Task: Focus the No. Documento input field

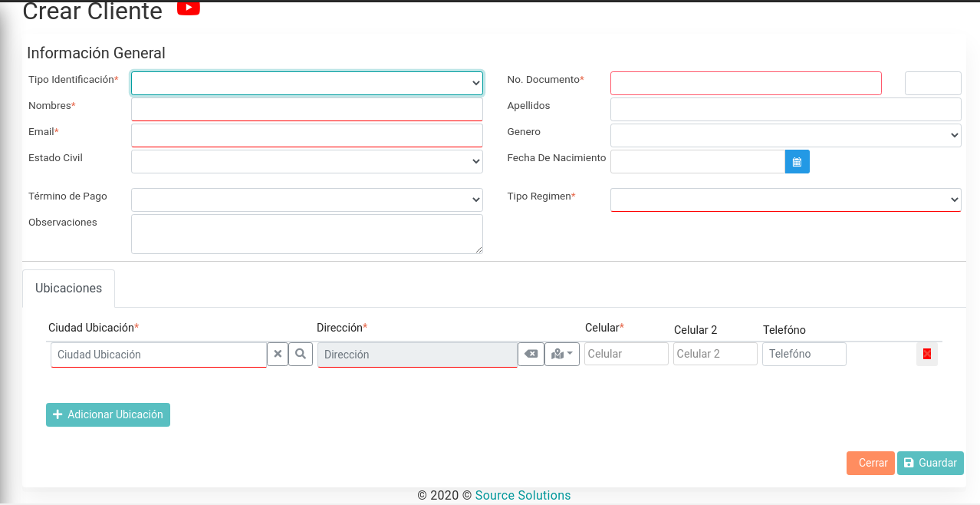Action: 746,83
